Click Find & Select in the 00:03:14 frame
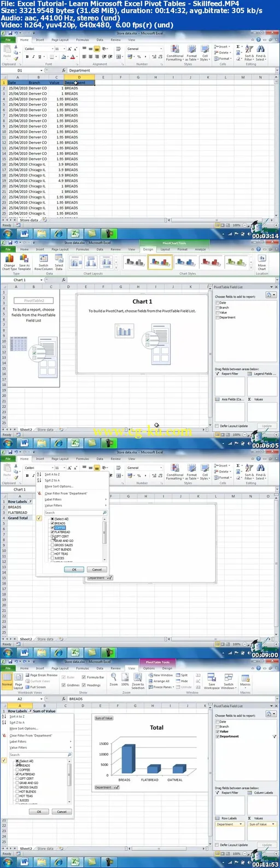Image resolution: width=280 pixels, height=868 pixels. point(260,52)
